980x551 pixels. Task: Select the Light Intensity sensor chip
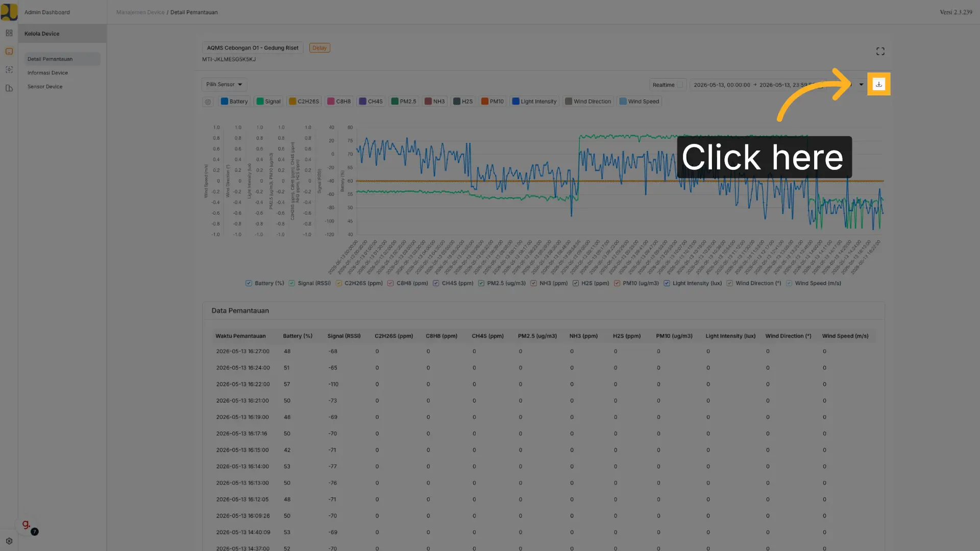[534, 102]
